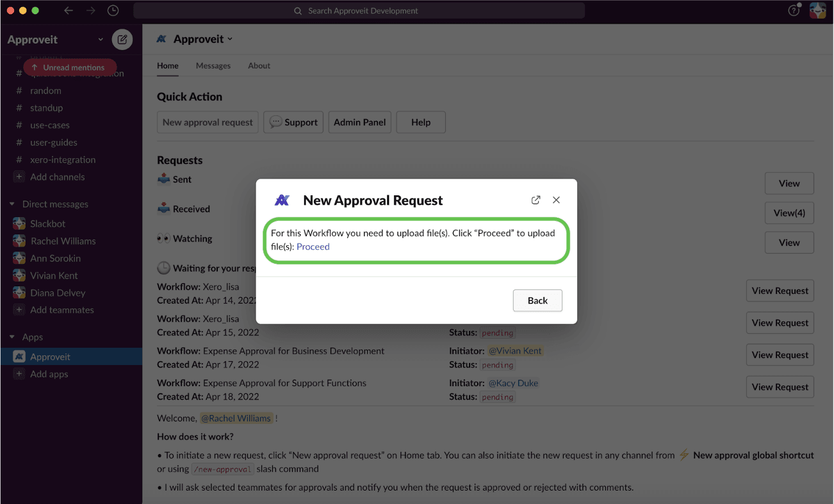Viewport: 834px width, 504px height.
Task: Click the search magnifier icon
Action: coord(298,11)
